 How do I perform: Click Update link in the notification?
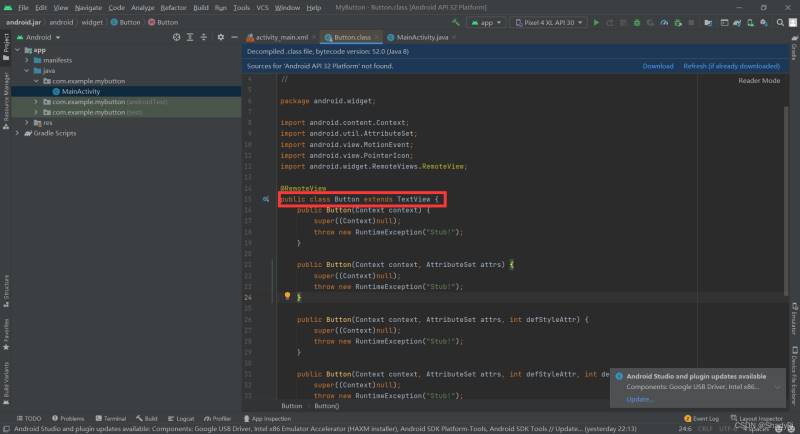[x=640, y=398]
